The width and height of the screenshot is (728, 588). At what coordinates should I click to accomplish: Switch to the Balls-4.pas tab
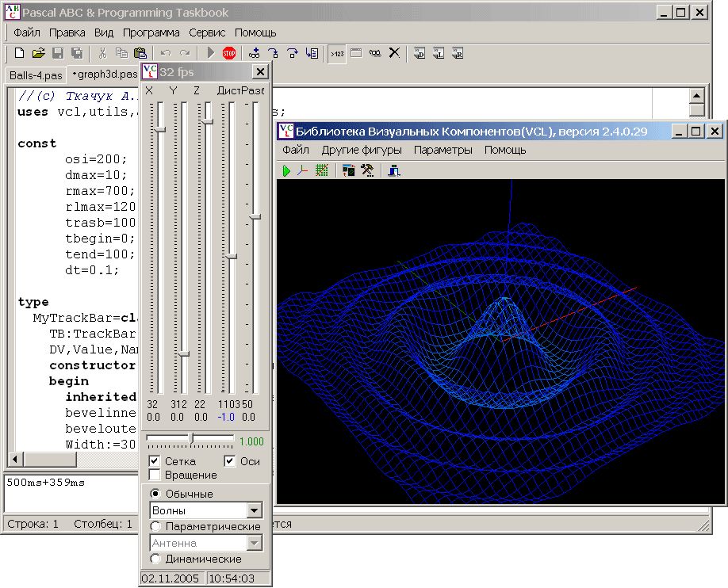tap(36, 75)
